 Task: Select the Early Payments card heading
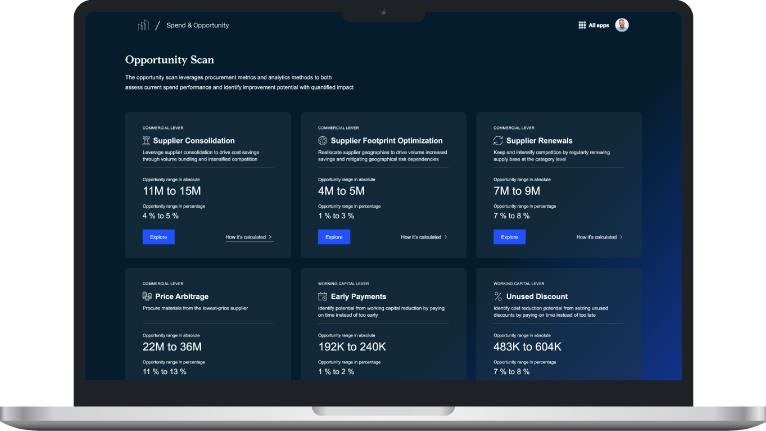[x=358, y=297]
